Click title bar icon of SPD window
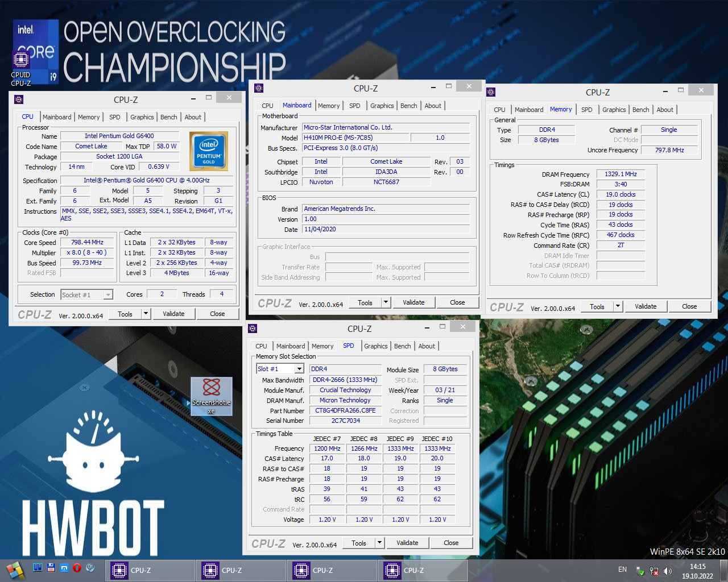The height and width of the screenshot is (582, 728). click(x=253, y=329)
